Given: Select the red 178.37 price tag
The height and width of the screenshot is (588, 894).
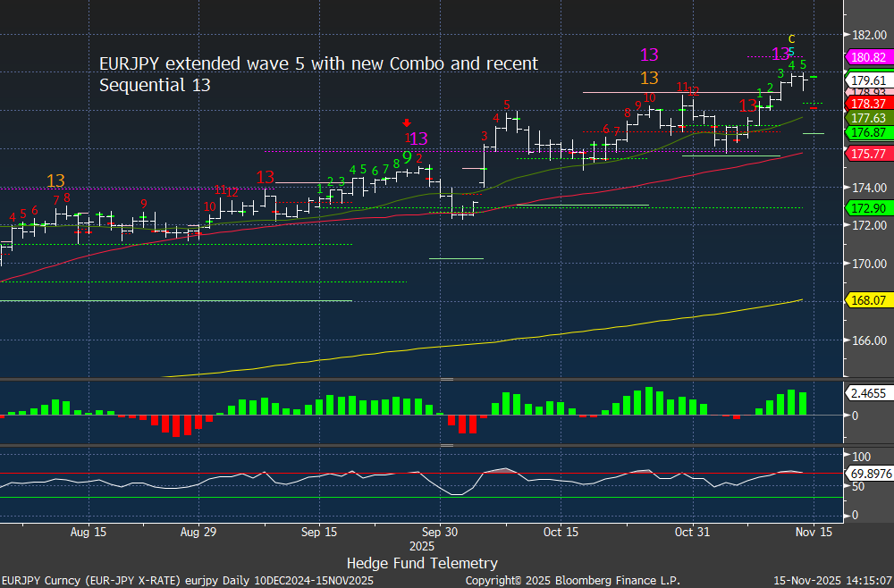Looking at the screenshot, I should tap(866, 104).
